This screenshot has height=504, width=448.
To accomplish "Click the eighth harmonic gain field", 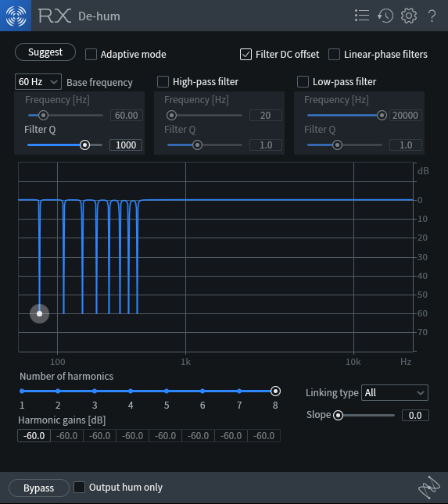I will click(x=263, y=436).
